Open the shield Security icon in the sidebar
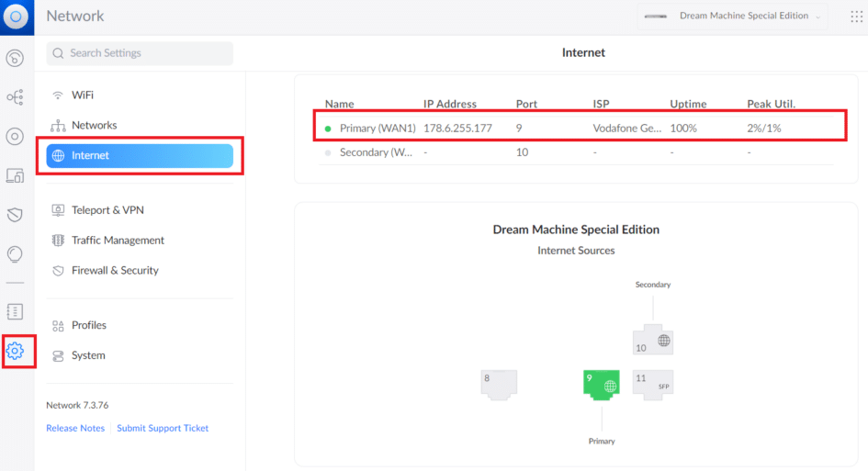 (x=15, y=215)
